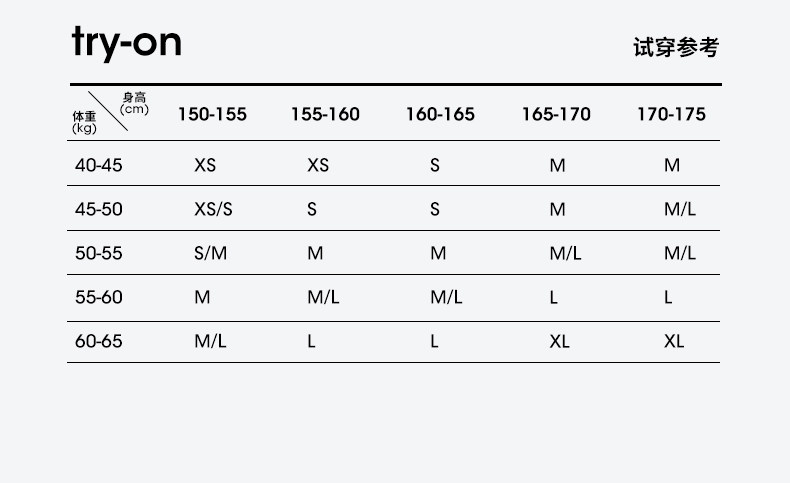This screenshot has height=483, width=790.
Task: Click XS under 155-160 height
Action: (x=317, y=165)
